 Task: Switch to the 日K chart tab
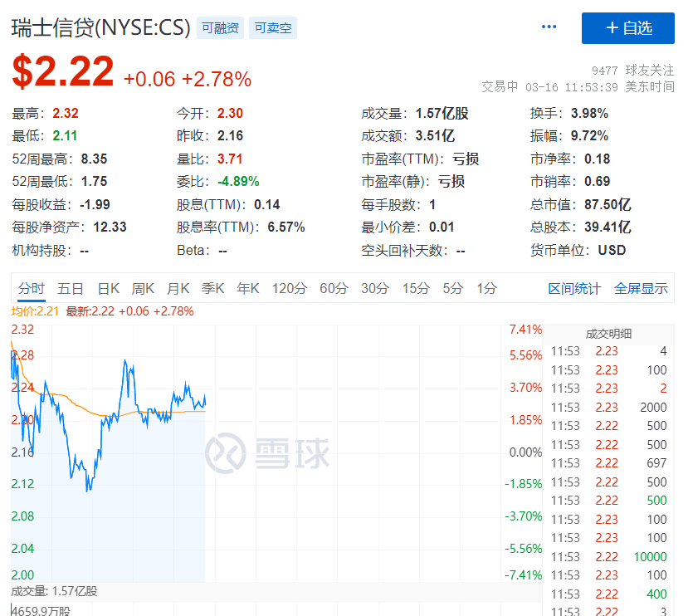coord(109,288)
